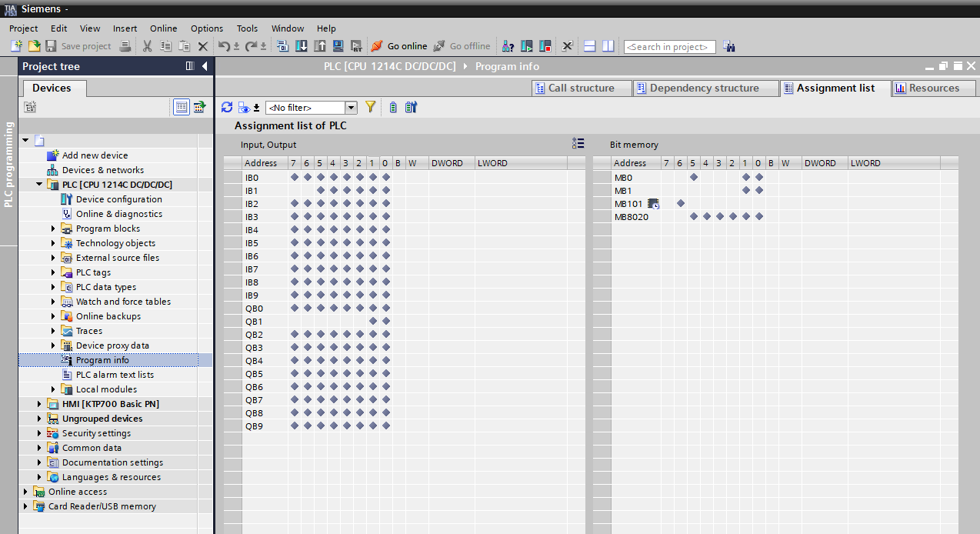
Task: Click Download to device icon
Action: coord(301,46)
